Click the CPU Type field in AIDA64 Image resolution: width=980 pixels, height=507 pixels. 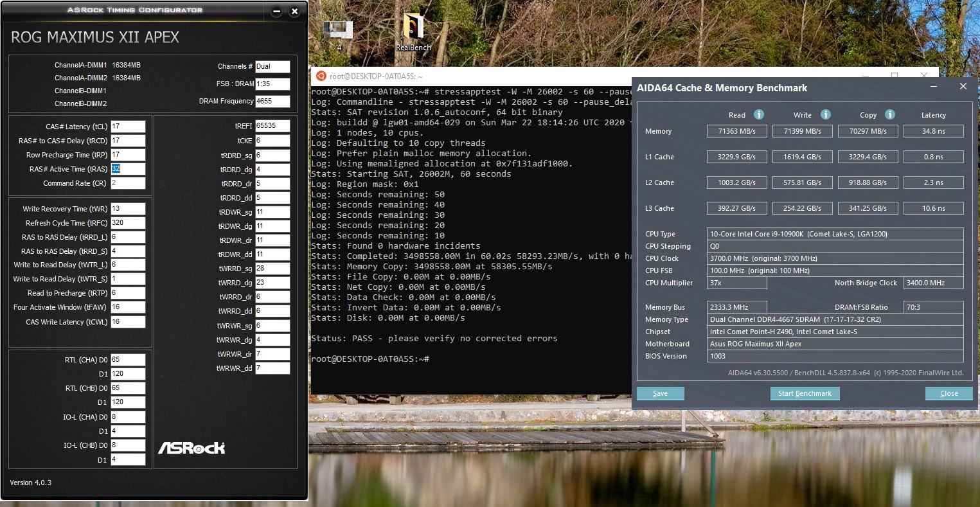point(835,234)
